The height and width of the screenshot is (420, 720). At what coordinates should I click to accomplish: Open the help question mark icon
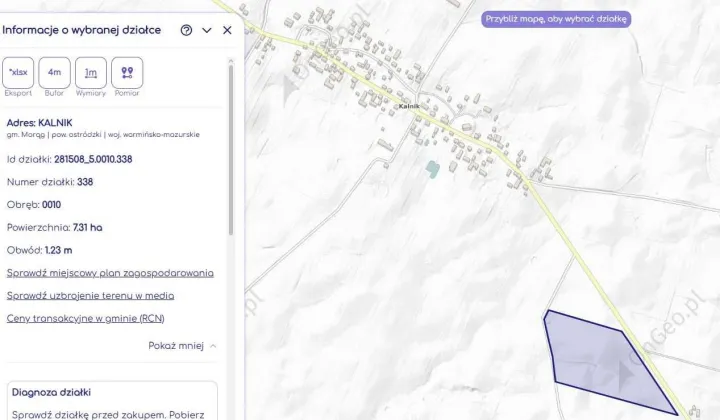(x=186, y=30)
